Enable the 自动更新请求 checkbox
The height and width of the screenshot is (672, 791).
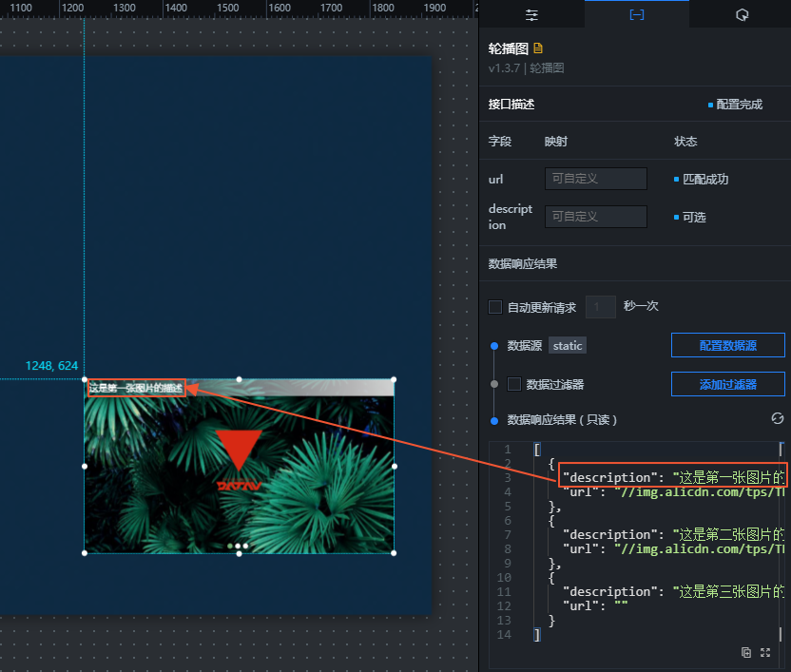(495, 307)
